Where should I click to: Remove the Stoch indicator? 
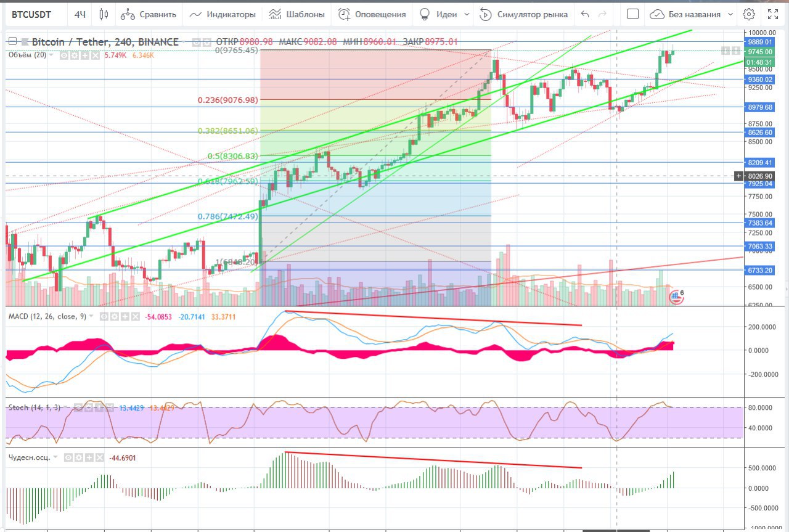pyautogui.click(x=110, y=407)
